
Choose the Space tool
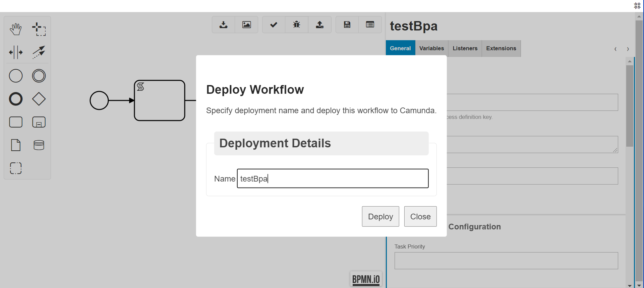pos(15,53)
